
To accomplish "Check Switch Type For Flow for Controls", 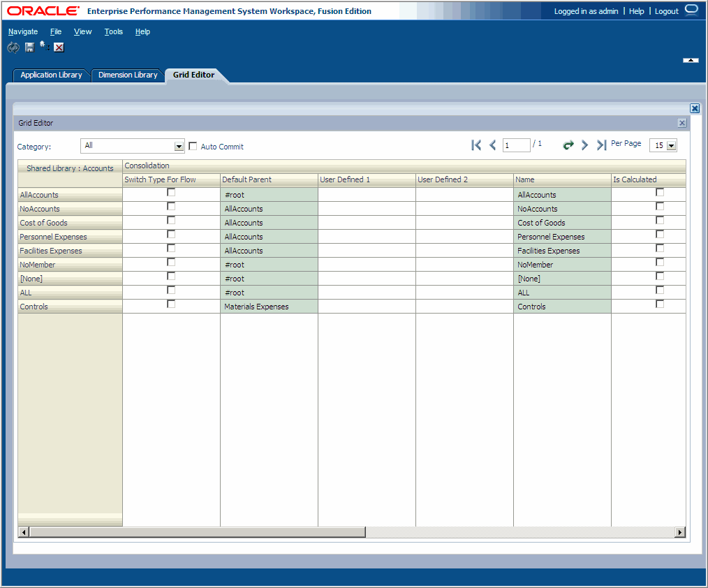I will click(171, 304).
